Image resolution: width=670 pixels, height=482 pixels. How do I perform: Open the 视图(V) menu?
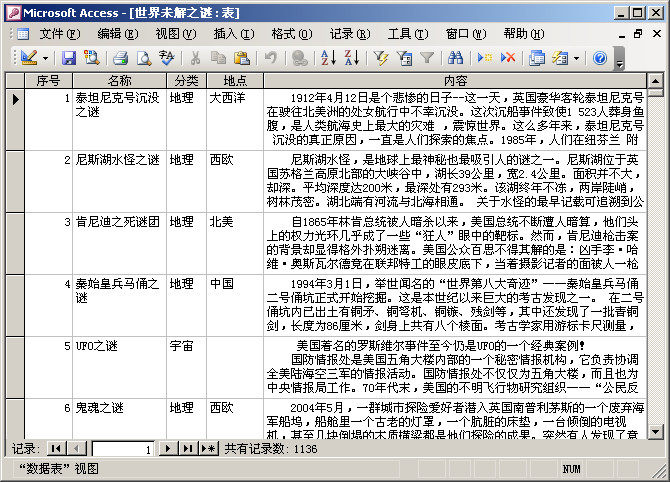[x=176, y=33]
